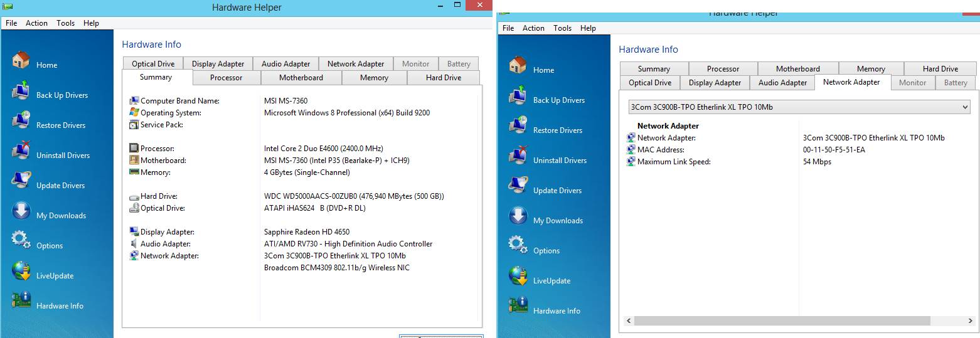
Task: Click Restore Drivers icon in right window
Action: click(518, 125)
